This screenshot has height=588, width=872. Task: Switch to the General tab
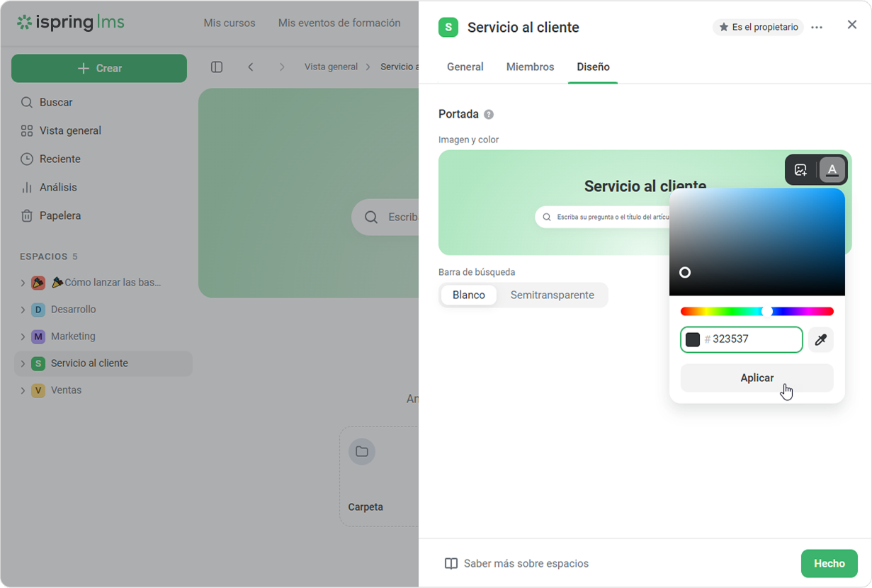[x=465, y=67]
